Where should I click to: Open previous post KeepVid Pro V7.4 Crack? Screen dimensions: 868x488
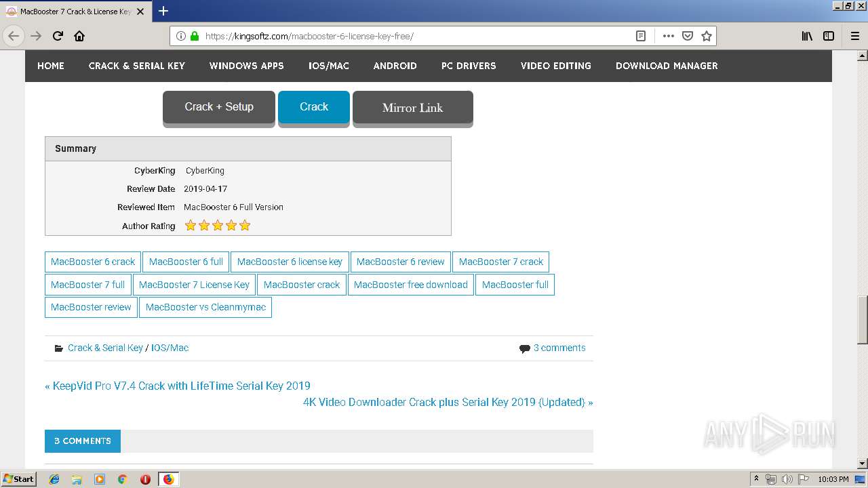178,386
